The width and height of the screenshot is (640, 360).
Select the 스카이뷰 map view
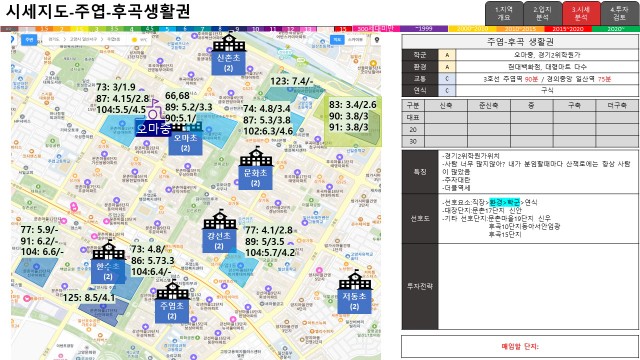355,40
